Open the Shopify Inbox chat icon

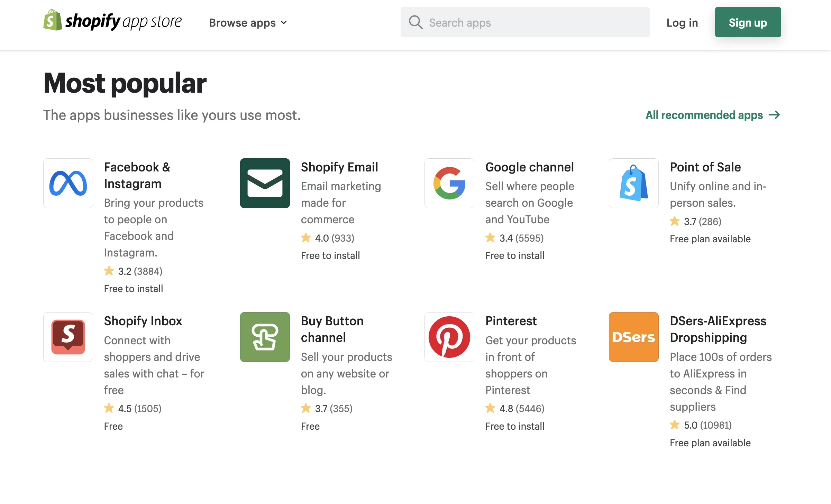pos(68,337)
